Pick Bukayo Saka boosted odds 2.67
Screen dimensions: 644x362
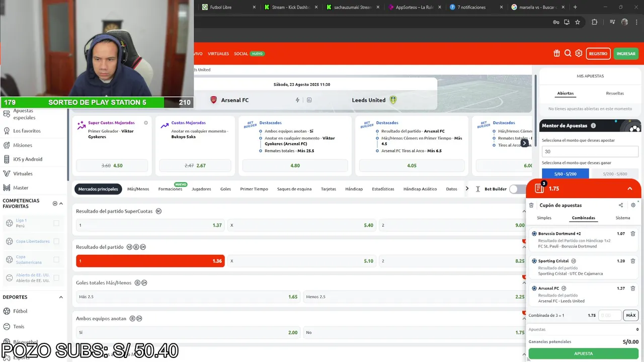(x=195, y=165)
